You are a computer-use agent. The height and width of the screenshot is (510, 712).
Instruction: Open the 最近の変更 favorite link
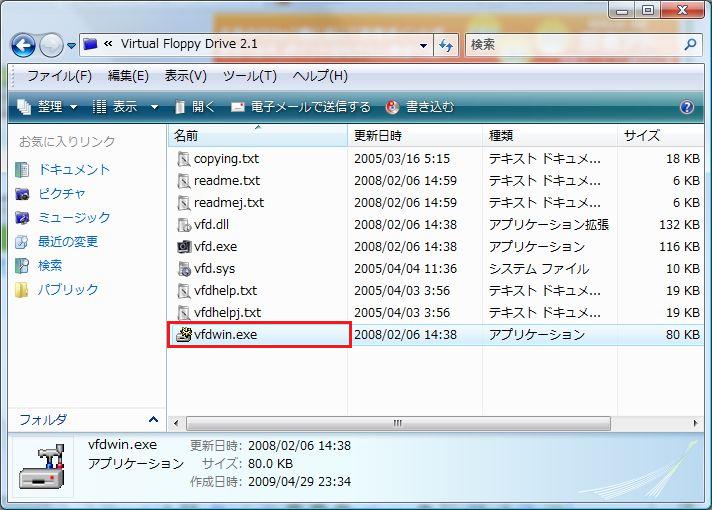tap(68, 242)
